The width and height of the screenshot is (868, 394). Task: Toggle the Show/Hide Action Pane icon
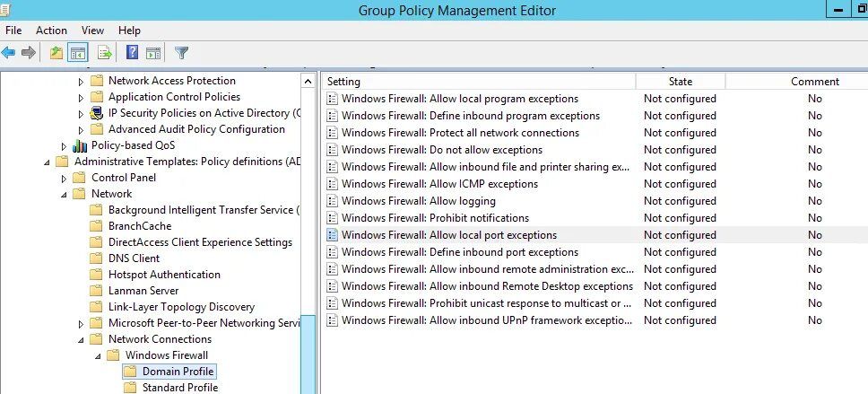[x=153, y=53]
